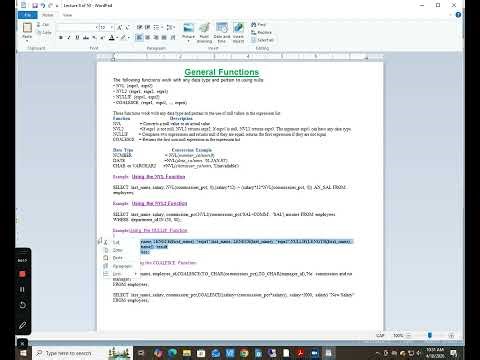The image size is (480, 360).
Task: Click the Insert object icon
Action: 238,28
